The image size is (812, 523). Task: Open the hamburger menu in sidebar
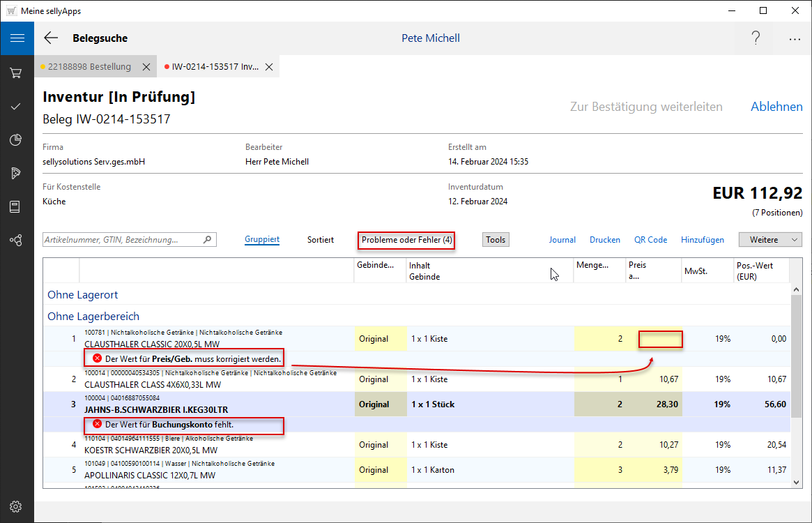click(17, 38)
